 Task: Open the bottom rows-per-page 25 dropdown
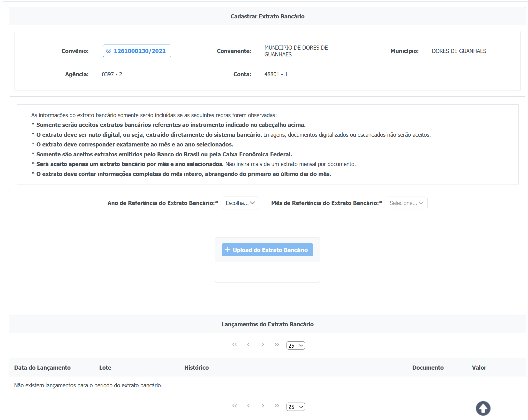[x=295, y=407]
